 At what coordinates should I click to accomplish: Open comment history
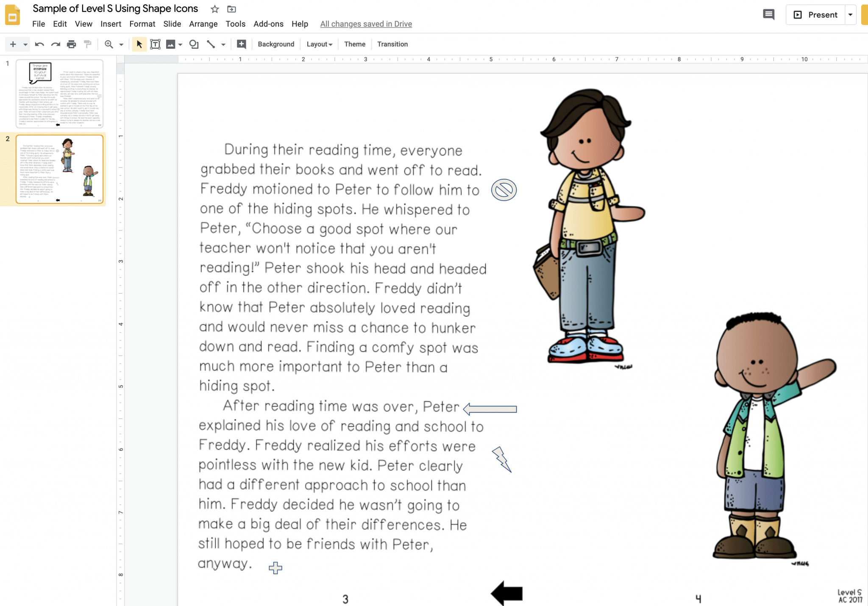(x=768, y=14)
